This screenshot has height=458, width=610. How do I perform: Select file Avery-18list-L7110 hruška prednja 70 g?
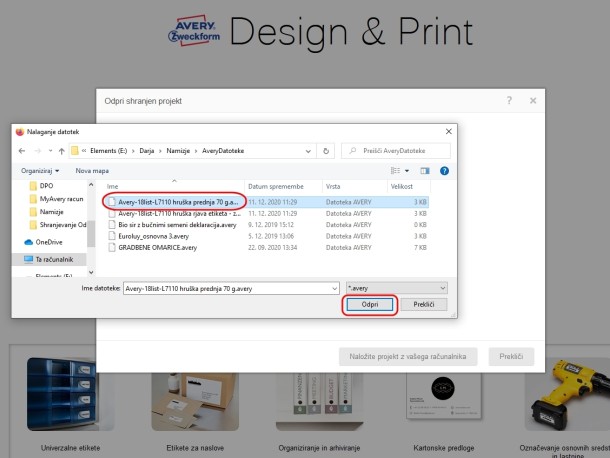click(x=267, y=202)
